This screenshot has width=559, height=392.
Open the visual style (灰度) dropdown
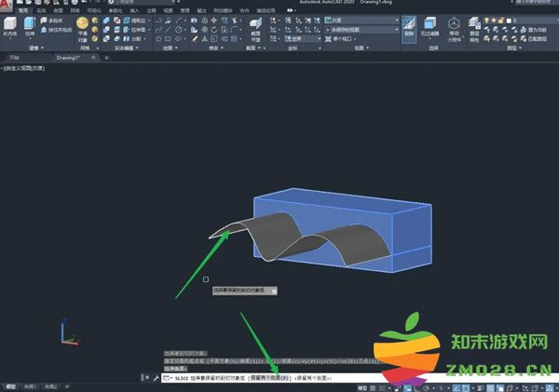tap(361, 20)
